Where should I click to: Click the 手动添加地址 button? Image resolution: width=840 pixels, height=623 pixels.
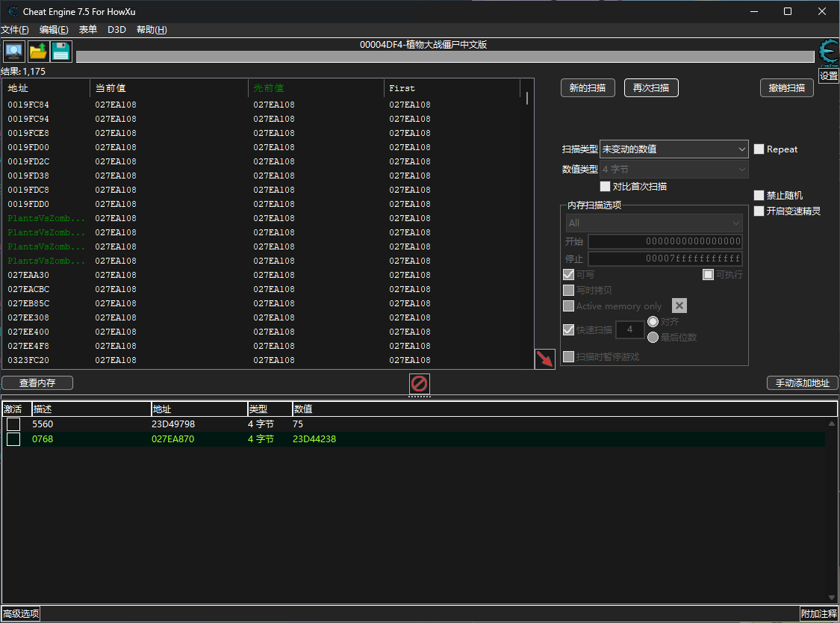(802, 383)
